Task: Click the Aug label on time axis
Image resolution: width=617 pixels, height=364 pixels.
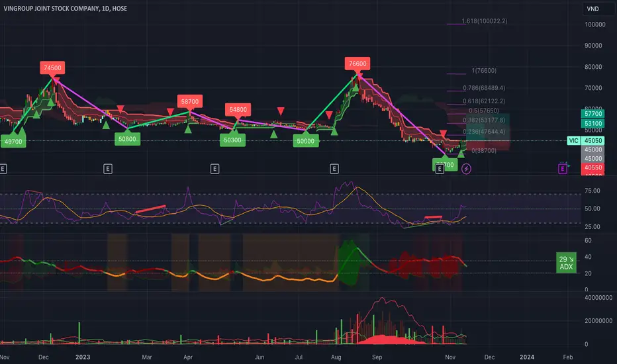Action: click(x=336, y=357)
